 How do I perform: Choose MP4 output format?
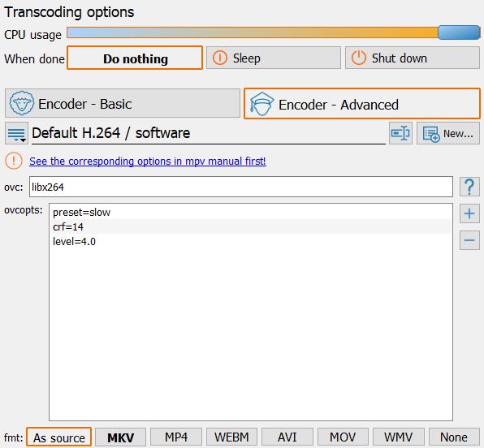tap(176, 437)
